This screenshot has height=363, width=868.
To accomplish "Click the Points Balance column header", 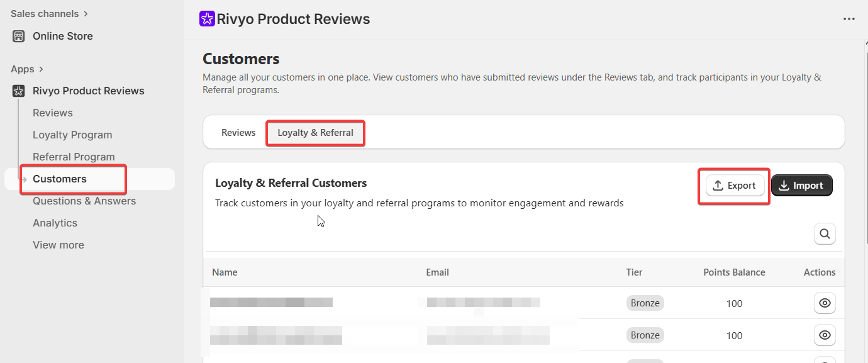I will [734, 272].
